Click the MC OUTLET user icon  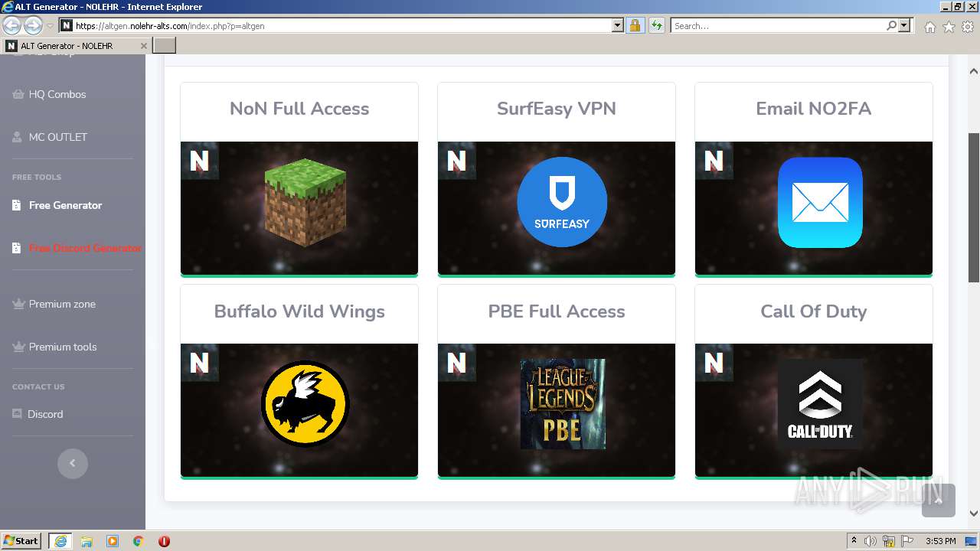click(17, 138)
